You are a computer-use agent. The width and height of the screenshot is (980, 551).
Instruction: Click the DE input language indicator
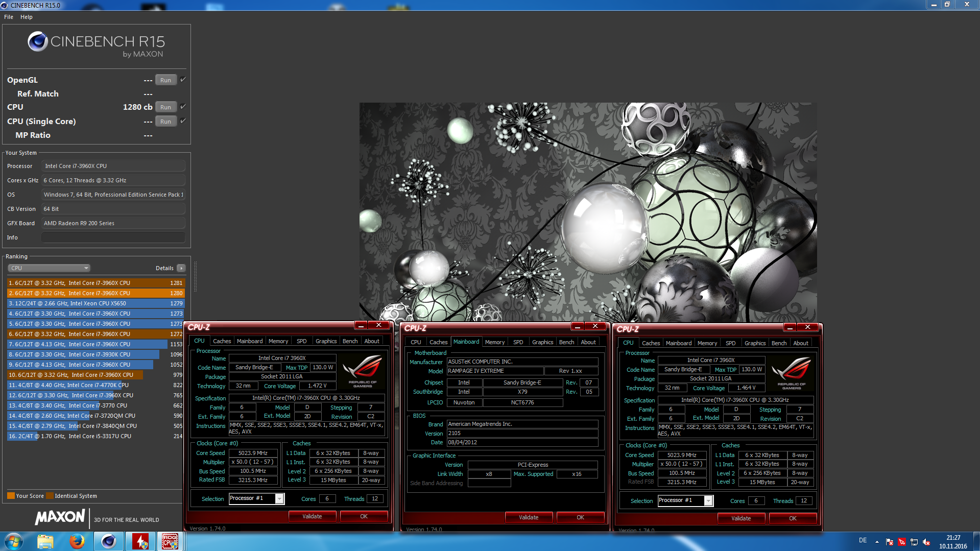tap(863, 540)
